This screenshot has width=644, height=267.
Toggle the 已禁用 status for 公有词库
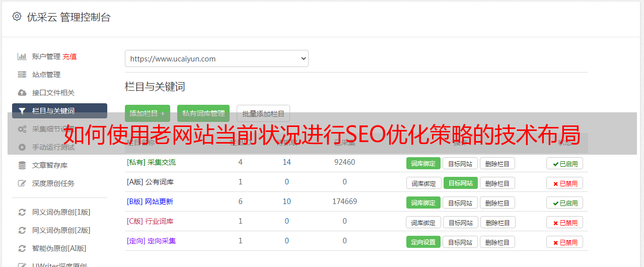click(565, 183)
